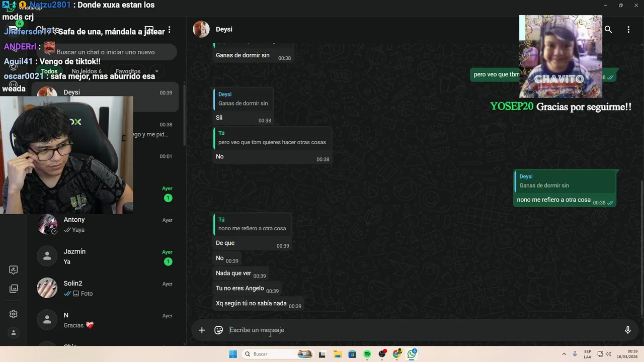Open Task View on taskbar

point(323,354)
